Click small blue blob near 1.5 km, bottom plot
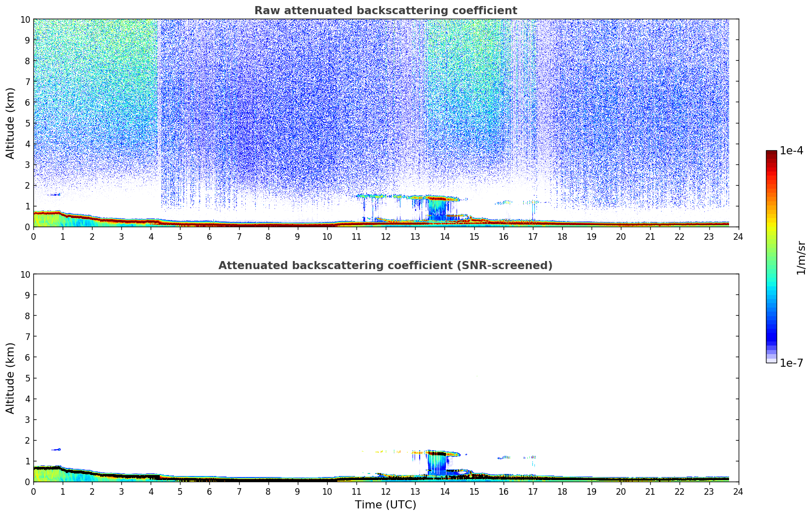 point(56,449)
